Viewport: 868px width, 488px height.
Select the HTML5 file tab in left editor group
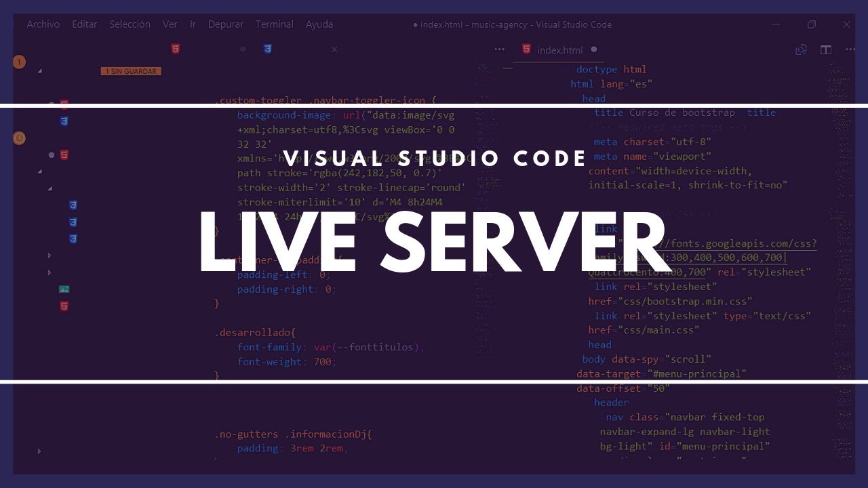[x=176, y=49]
